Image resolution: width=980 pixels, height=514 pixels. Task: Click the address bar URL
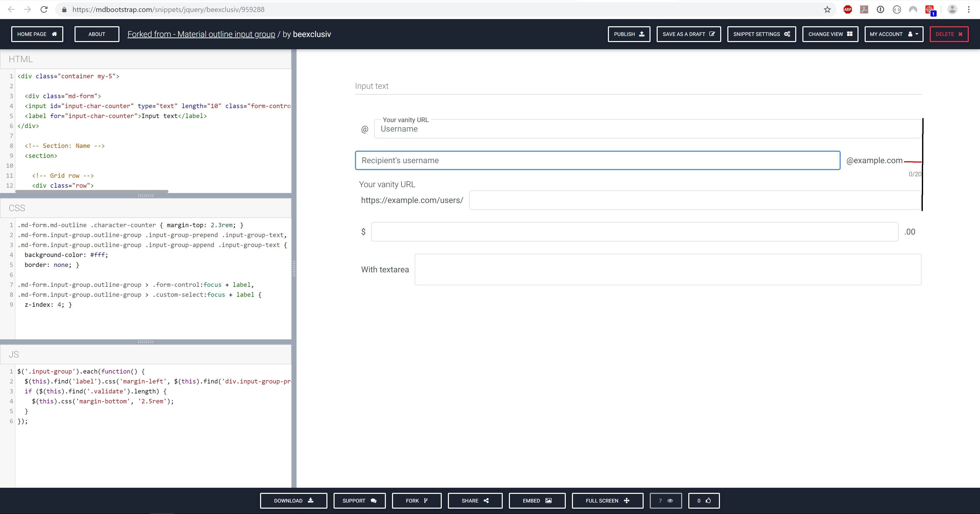coord(168,9)
